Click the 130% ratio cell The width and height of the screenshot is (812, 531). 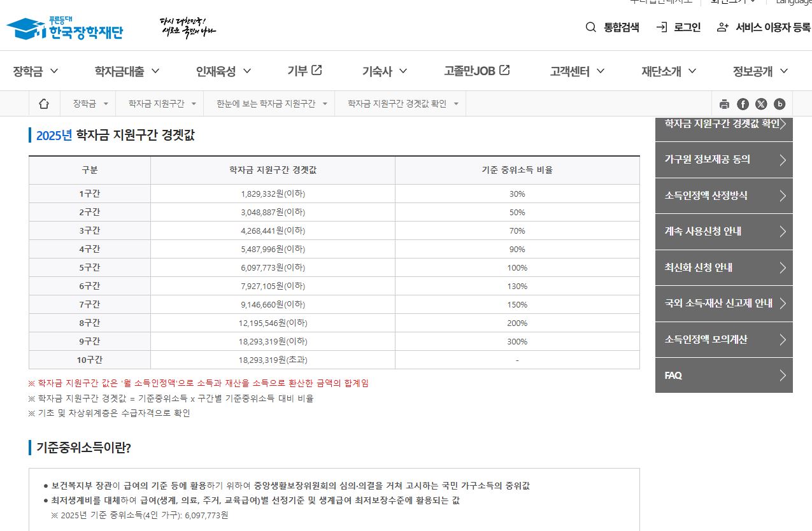(x=517, y=286)
